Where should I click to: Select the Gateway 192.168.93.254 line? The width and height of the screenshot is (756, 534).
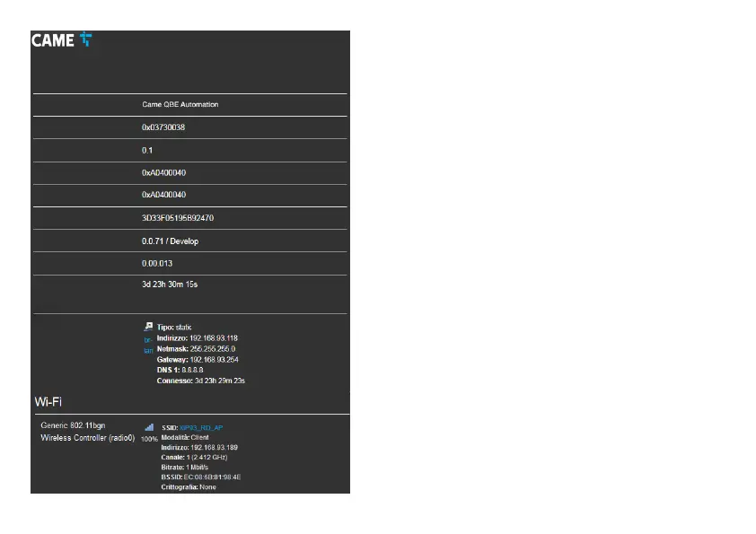[198, 360]
